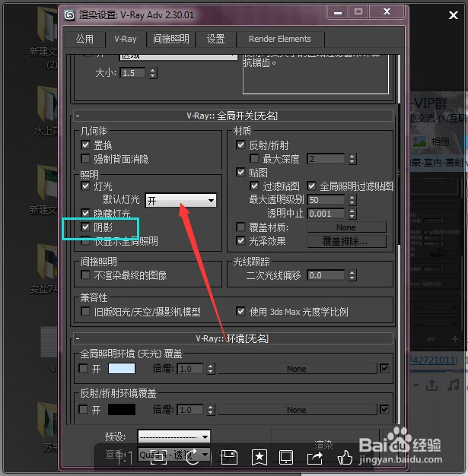Click the send-to-phone device icon
This screenshot has height=476, width=468.
tap(286, 458)
